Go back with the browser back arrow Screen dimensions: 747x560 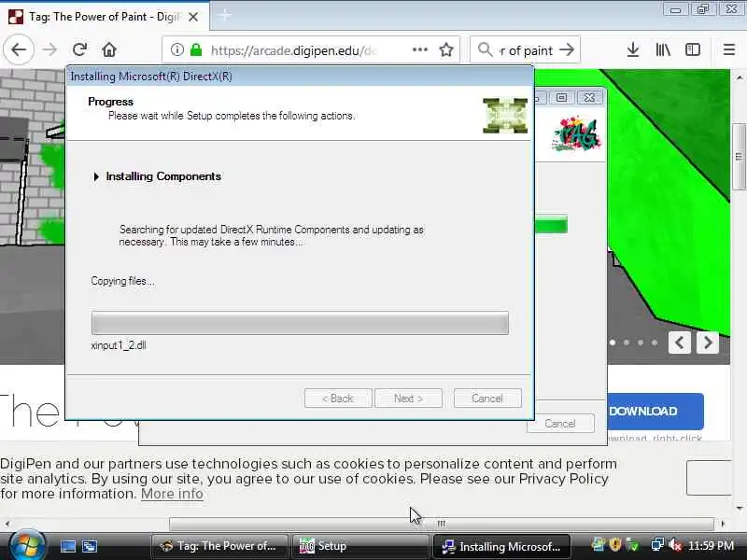[x=19, y=49]
